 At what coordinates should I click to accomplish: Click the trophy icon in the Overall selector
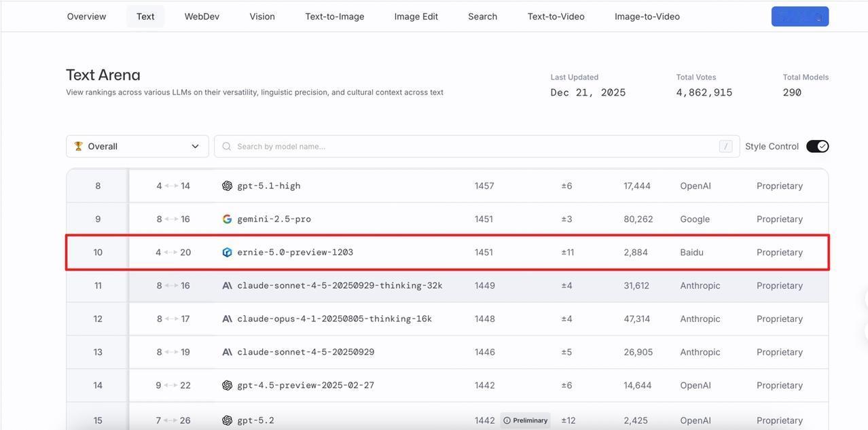pyautogui.click(x=78, y=147)
